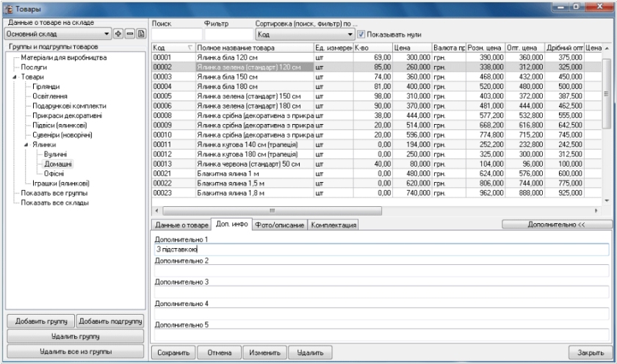Select row Ялинка біла 120 см
Image resolution: width=617 pixels, height=364 pixels.
tap(377, 57)
